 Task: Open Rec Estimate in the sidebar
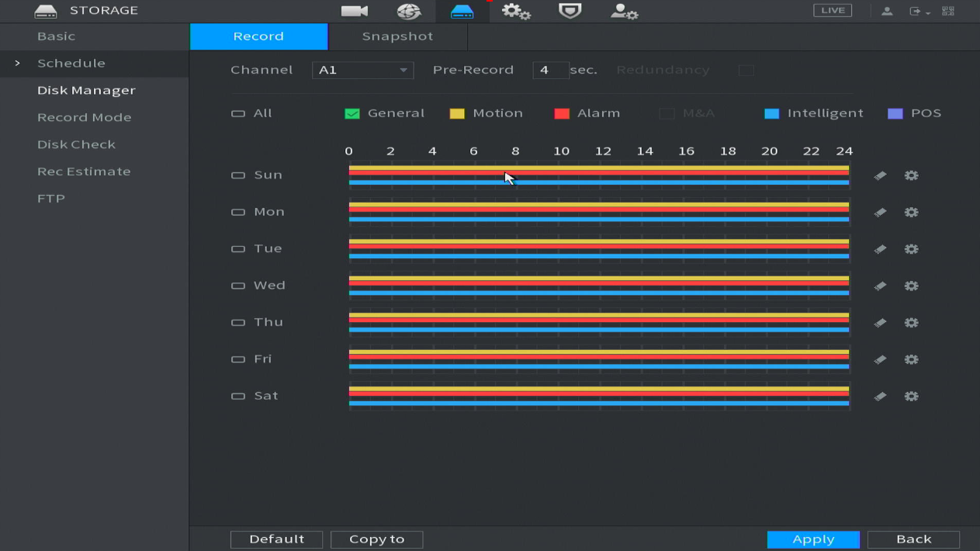point(84,172)
